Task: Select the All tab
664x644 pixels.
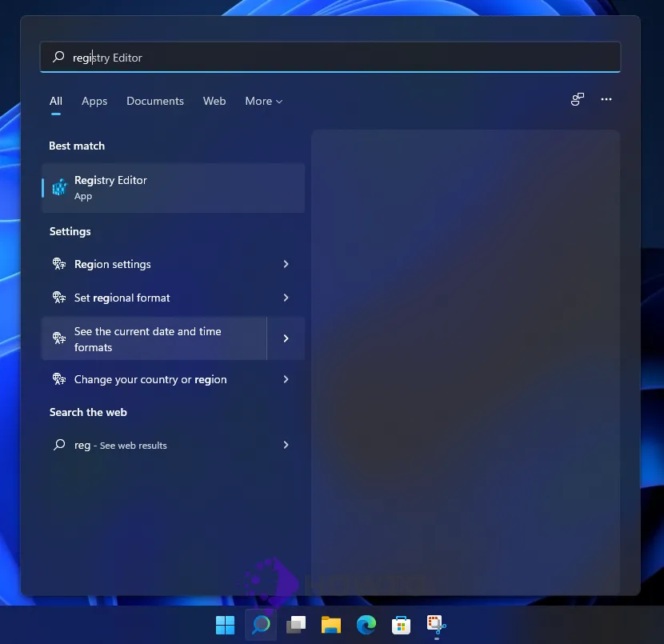Action: tap(56, 101)
